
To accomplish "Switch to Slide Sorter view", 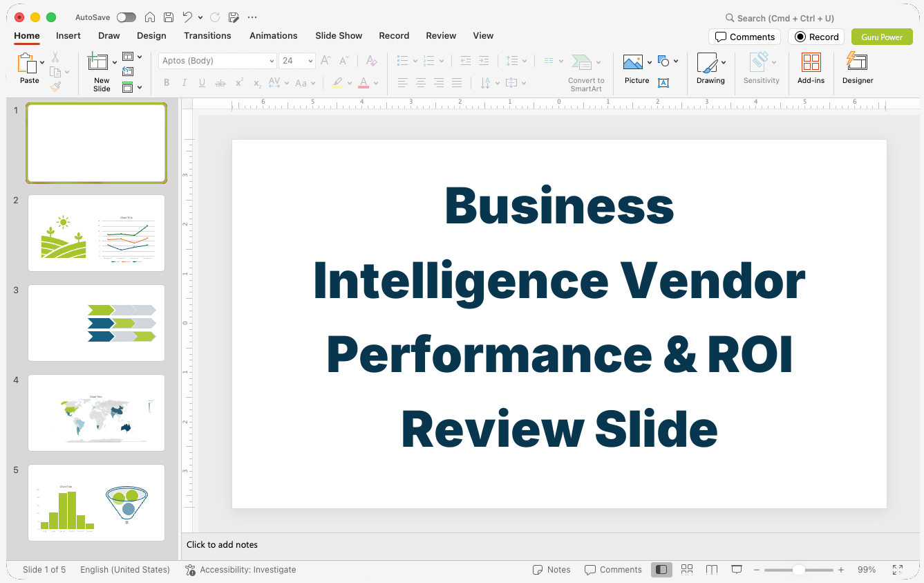I will pyautogui.click(x=687, y=570).
